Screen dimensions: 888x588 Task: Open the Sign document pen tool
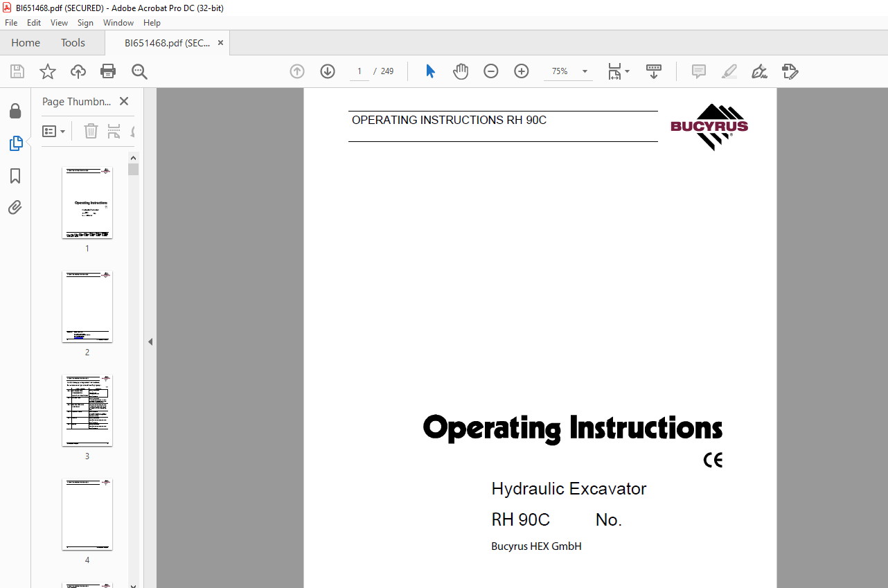pos(760,71)
